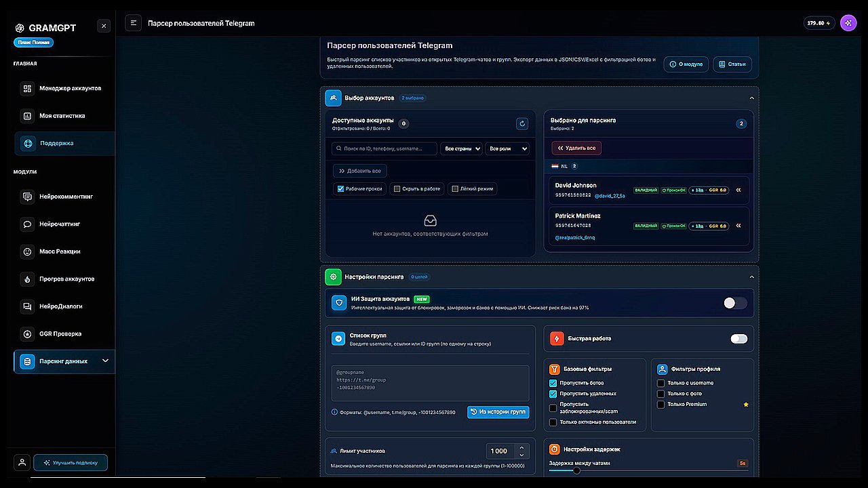
Task: Increase Лимит участников with up arrow
Action: coord(521,447)
